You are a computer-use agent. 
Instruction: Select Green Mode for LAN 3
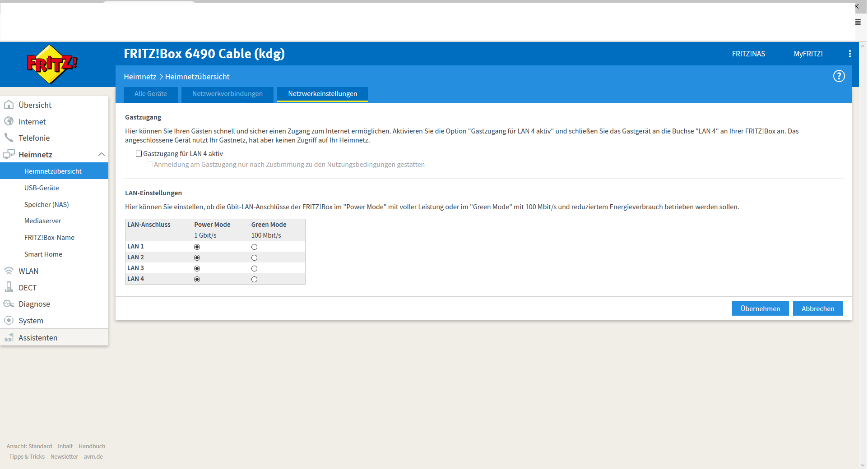(x=254, y=268)
